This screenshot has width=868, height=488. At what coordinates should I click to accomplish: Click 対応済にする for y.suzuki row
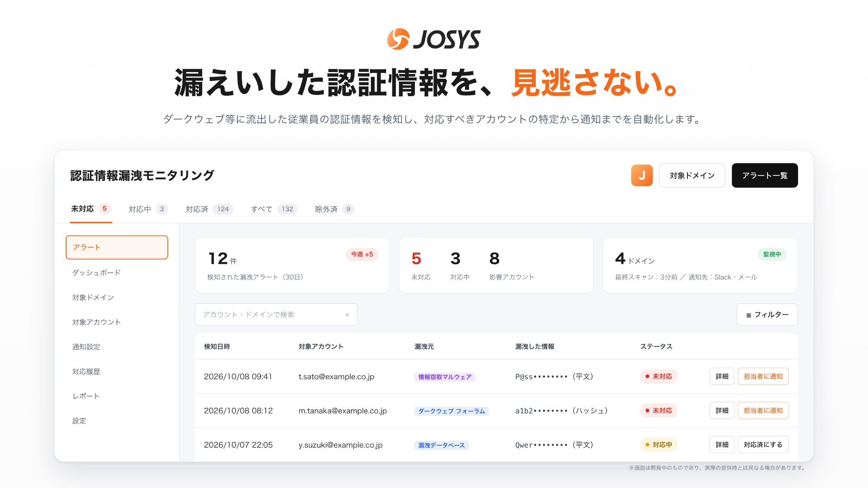(763, 445)
